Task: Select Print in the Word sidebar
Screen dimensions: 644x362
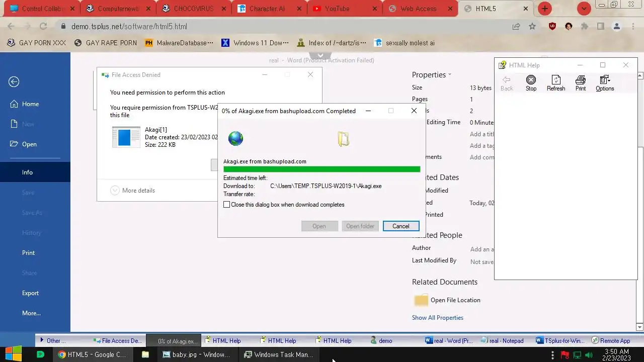Action: pyautogui.click(x=28, y=253)
